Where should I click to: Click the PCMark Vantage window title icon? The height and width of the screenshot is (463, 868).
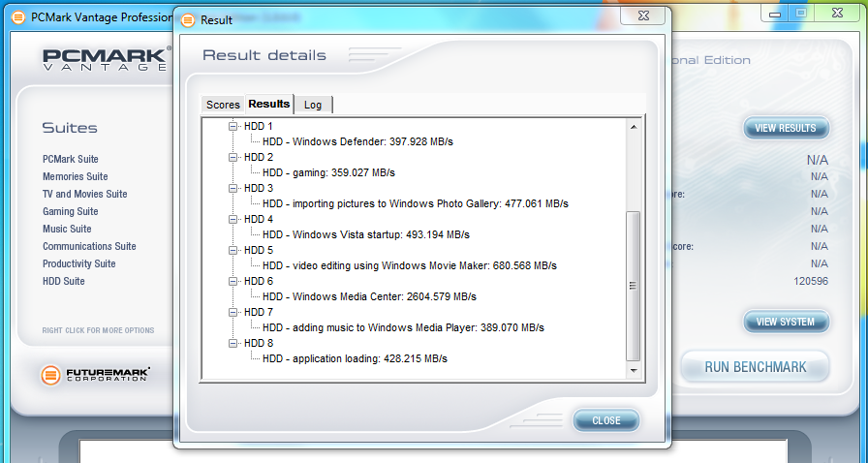[18, 17]
